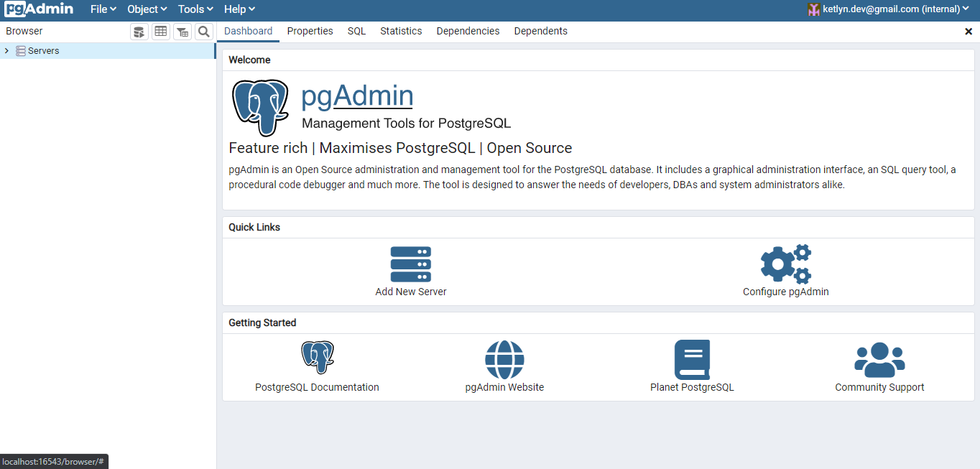Switch to the SQL tab
The width and height of the screenshot is (980, 469).
[356, 31]
